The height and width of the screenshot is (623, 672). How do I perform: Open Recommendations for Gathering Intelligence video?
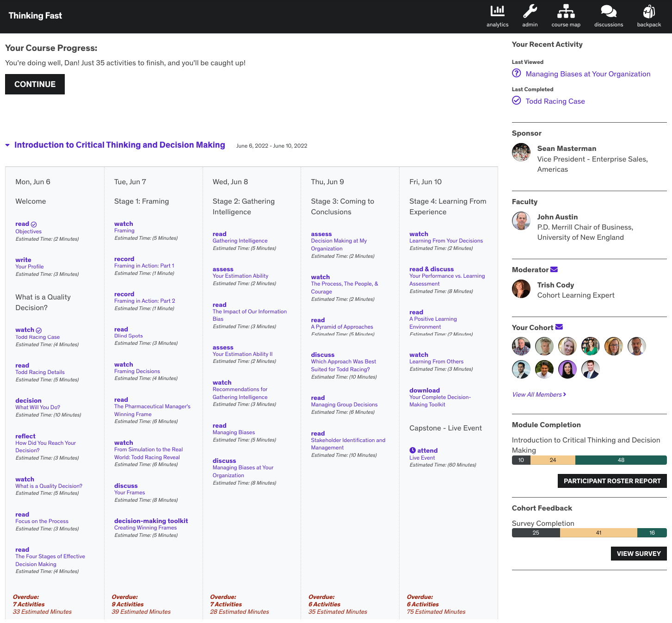240,393
